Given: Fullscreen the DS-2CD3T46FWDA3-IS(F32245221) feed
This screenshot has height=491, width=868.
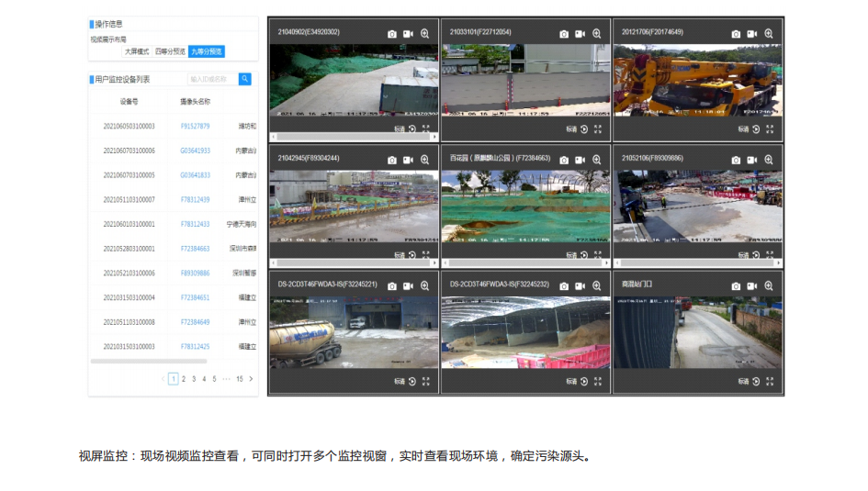Looking at the screenshot, I should click(x=425, y=382).
